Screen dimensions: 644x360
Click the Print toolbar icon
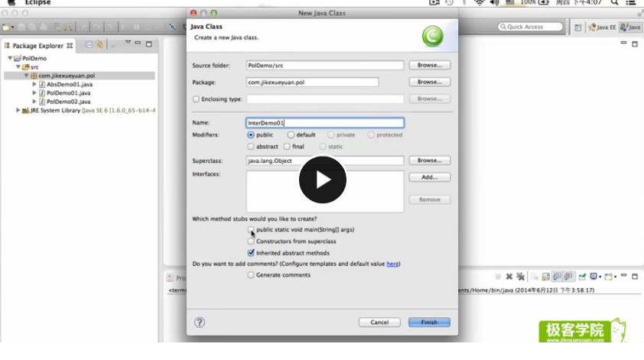44,27
